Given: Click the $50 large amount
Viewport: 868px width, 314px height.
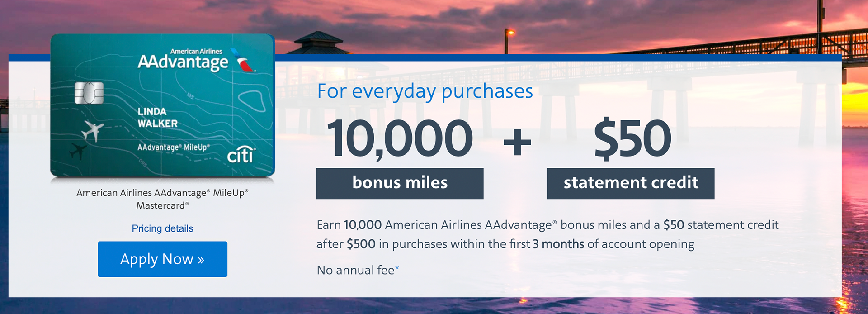Looking at the screenshot, I should (x=632, y=138).
